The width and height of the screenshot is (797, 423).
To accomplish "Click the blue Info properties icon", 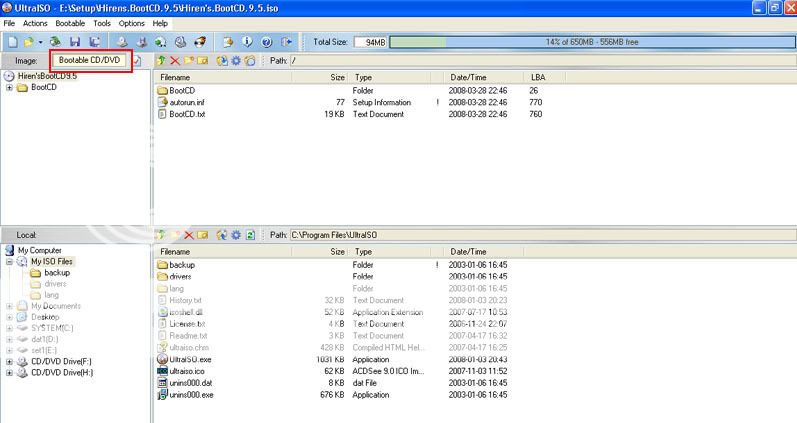I will (247, 42).
